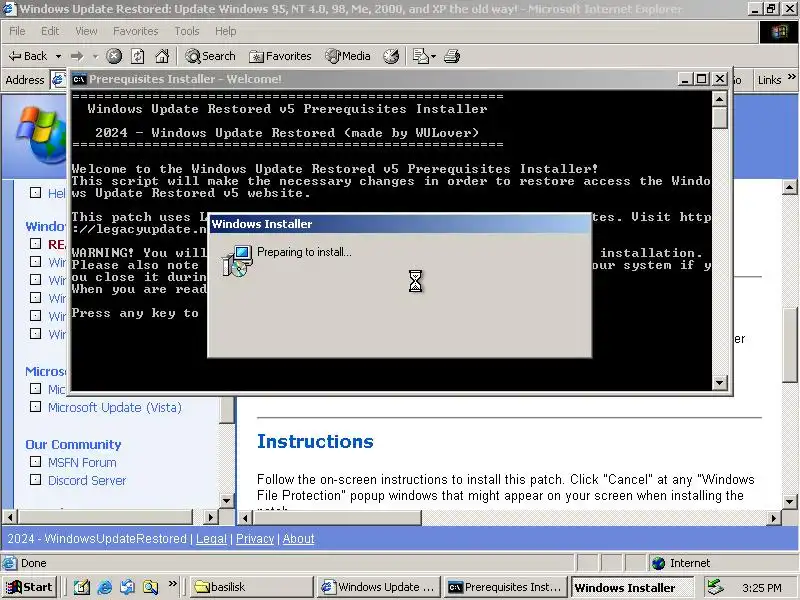Viewport: 800px width, 600px height.
Task: Click the History icon in toolbar
Action: click(391, 56)
